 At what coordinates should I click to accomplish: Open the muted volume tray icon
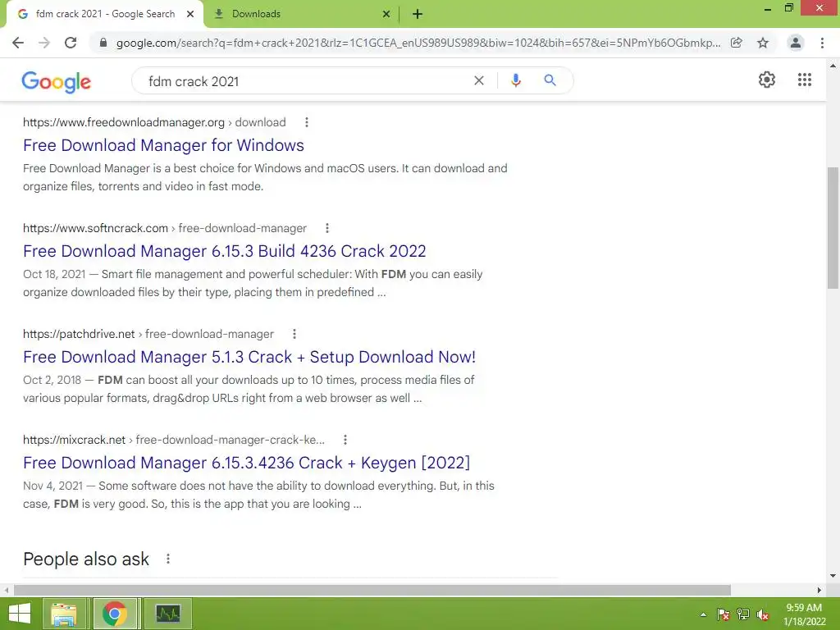(x=763, y=614)
